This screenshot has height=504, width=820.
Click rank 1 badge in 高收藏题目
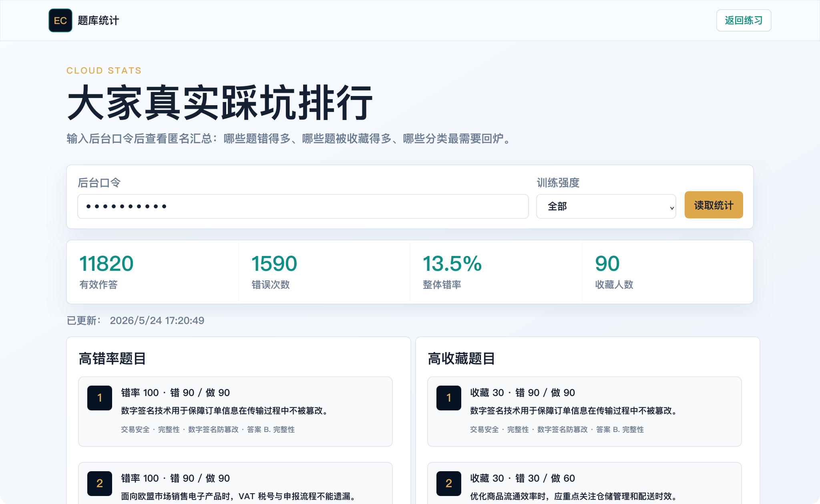coord(449,398)
